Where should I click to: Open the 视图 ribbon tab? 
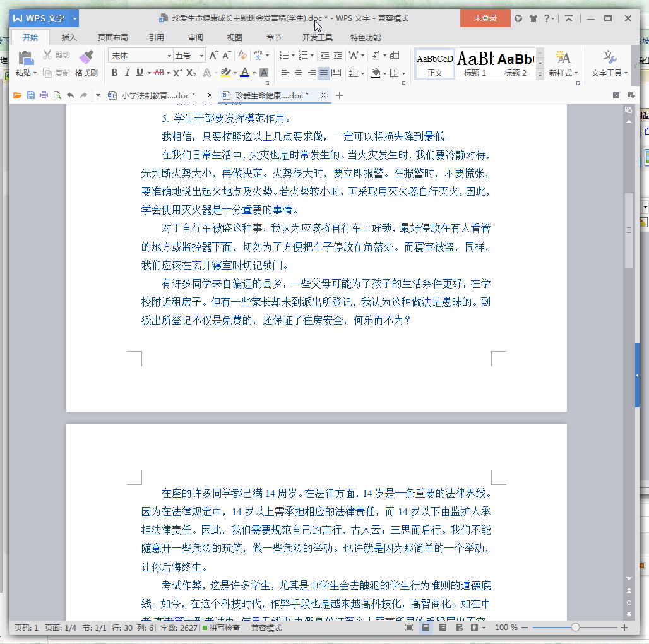pos(235,38)
